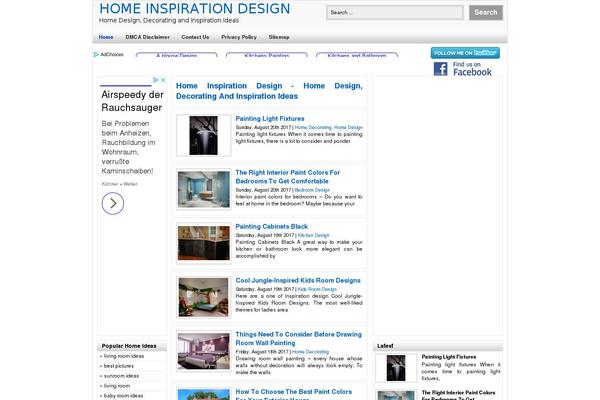Click the ad info triangle icon beside X
Image resolution: width=600 pixels, height=400 pixels.
click(156, 80)
